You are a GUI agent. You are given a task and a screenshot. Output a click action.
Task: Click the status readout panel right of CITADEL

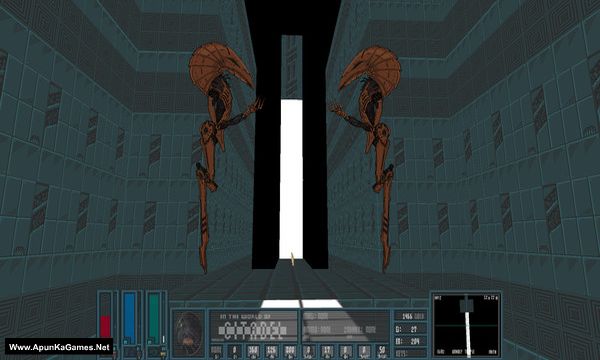point(346,326)
